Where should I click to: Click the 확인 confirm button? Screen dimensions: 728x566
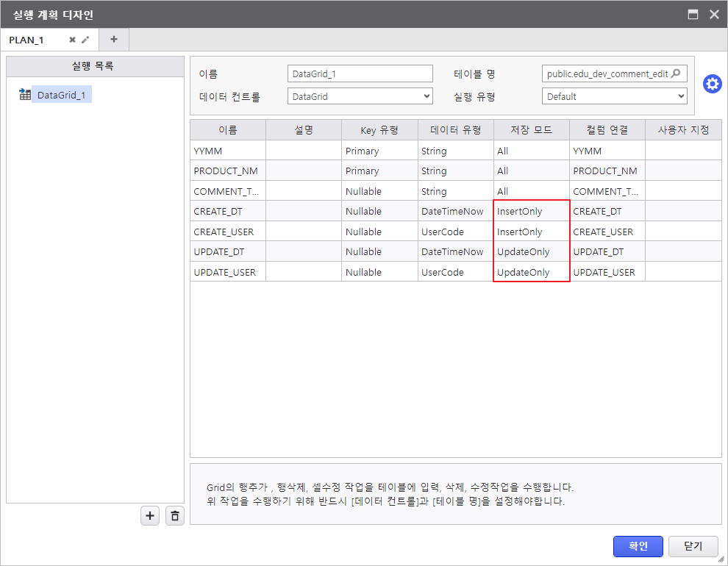pos(638,546)
